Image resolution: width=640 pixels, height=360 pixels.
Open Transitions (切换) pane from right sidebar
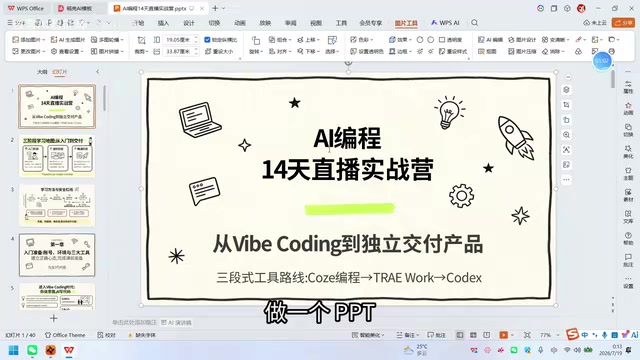point(628,131)
